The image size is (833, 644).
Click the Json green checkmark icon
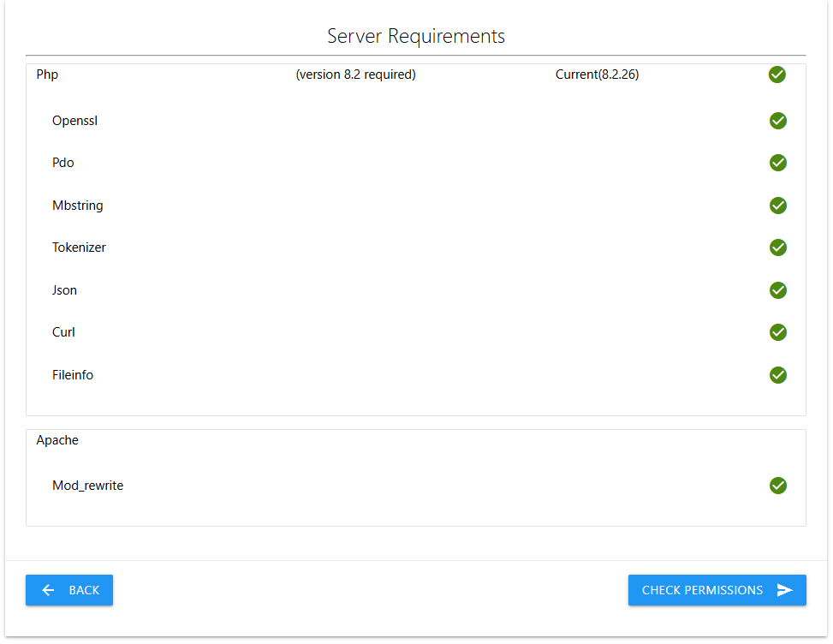tap(777, 290)
